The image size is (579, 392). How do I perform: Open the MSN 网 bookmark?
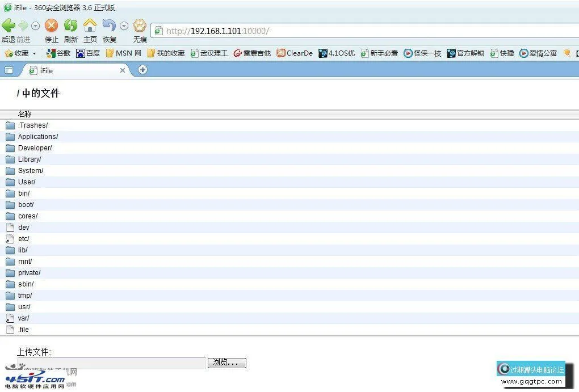coord(124,53)
